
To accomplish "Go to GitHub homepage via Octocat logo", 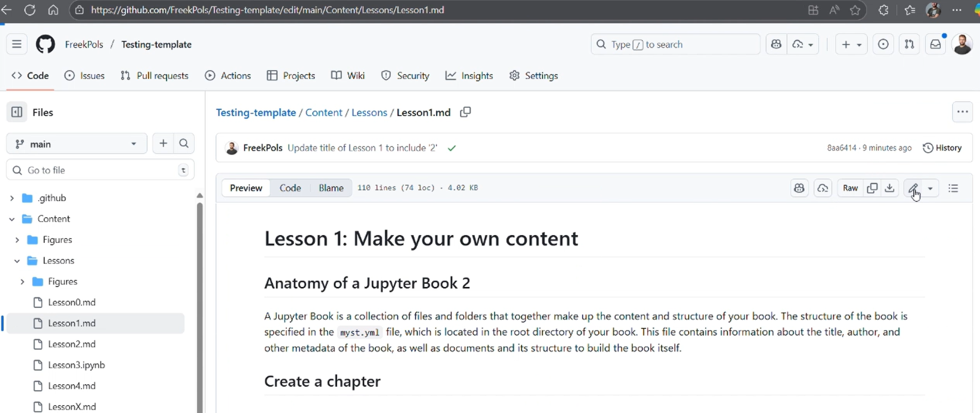I will pos(45,44).
